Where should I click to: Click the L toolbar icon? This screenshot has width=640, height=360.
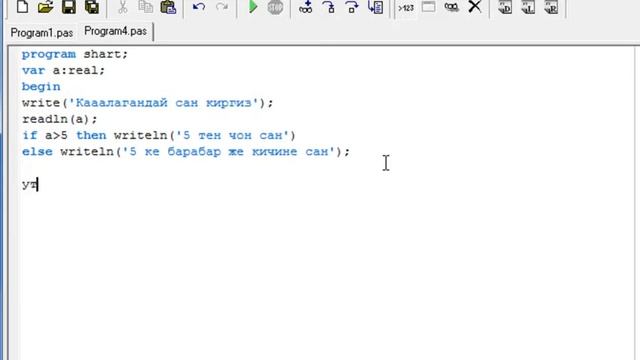528,7
